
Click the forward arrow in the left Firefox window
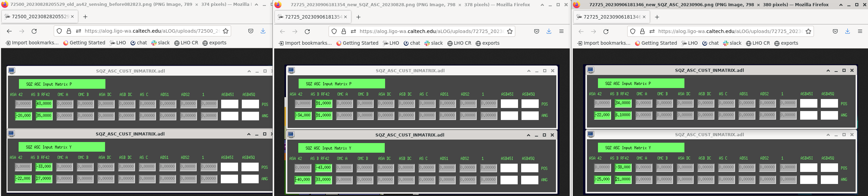coord(22,31)
